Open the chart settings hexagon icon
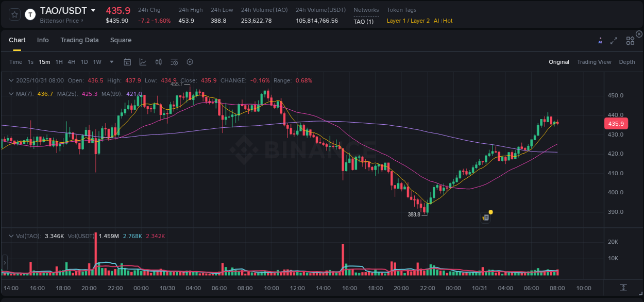 point(190,61)
